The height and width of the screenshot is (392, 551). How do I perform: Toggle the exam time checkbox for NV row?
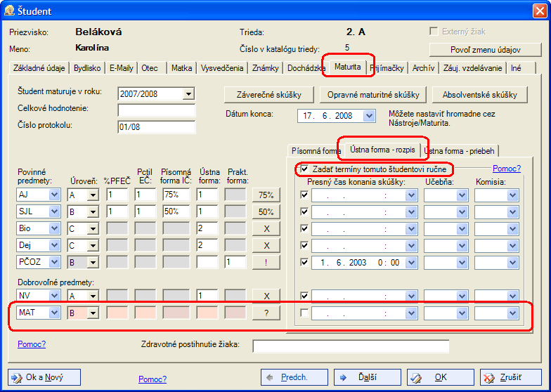[x=305, y=296]
